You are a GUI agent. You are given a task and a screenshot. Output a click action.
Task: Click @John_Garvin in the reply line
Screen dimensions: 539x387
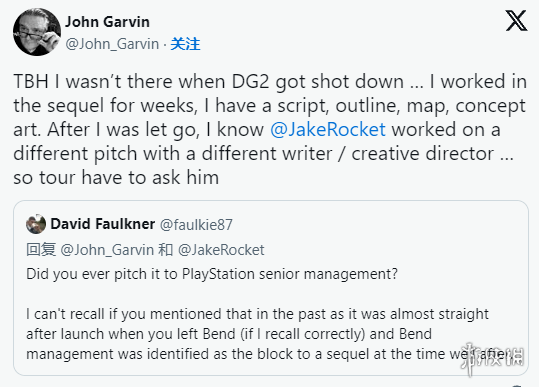(107, 250)
